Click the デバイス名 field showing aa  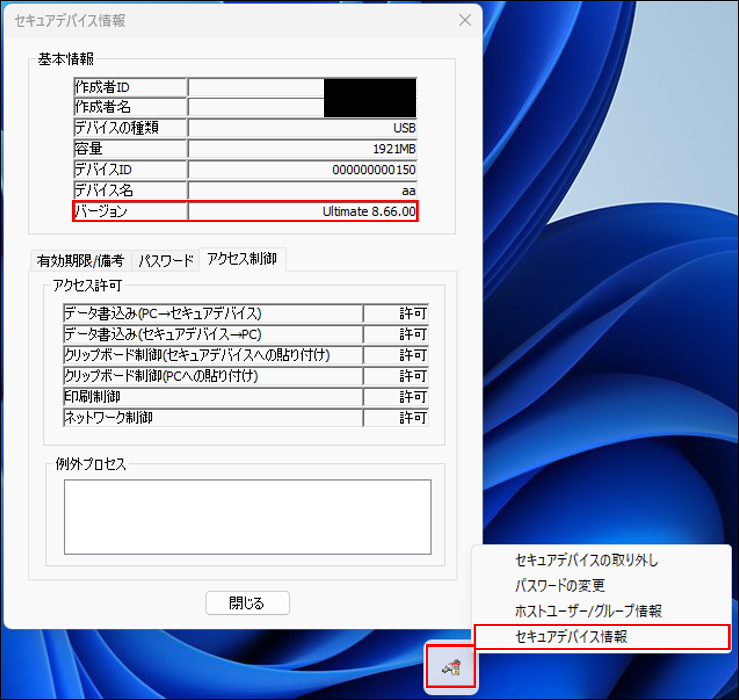(x=302, y=190)
